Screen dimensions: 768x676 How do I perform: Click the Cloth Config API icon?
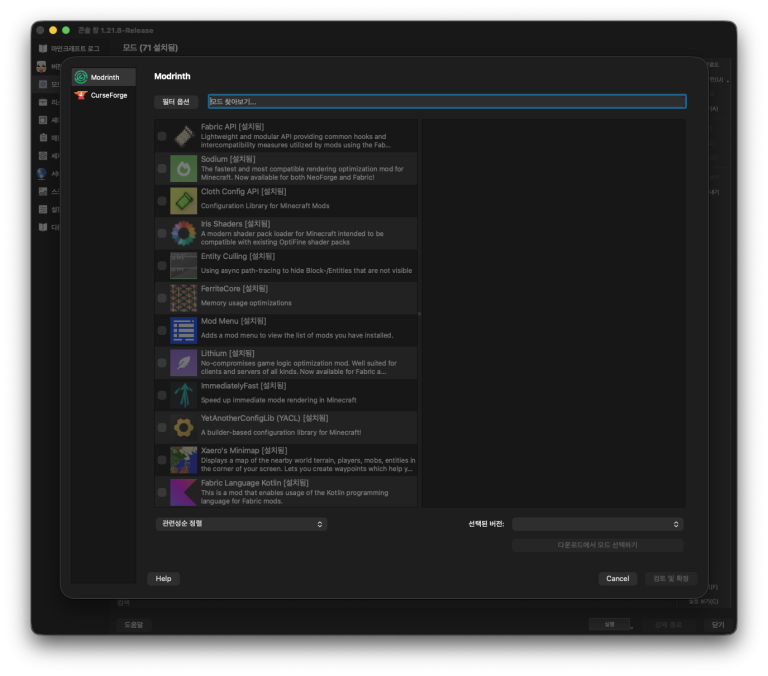[x=184, y=201]
